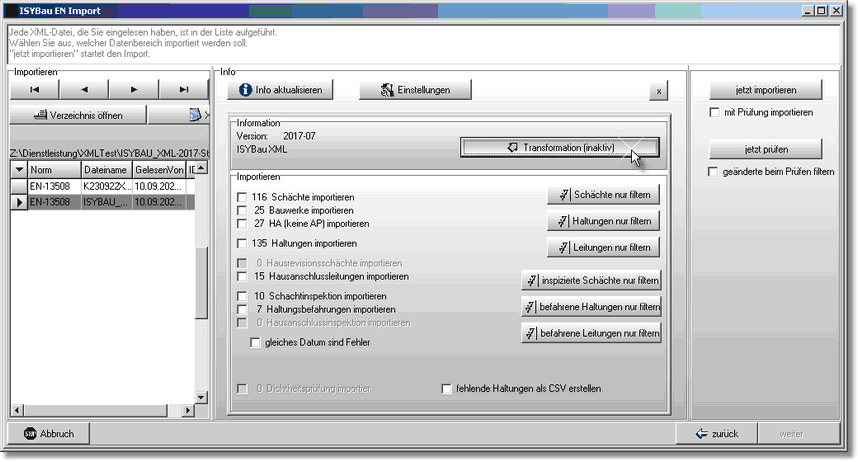Click the directory path Z:\Dienstleistung\XMLTest
858x462 pixels.
[109, 153]
